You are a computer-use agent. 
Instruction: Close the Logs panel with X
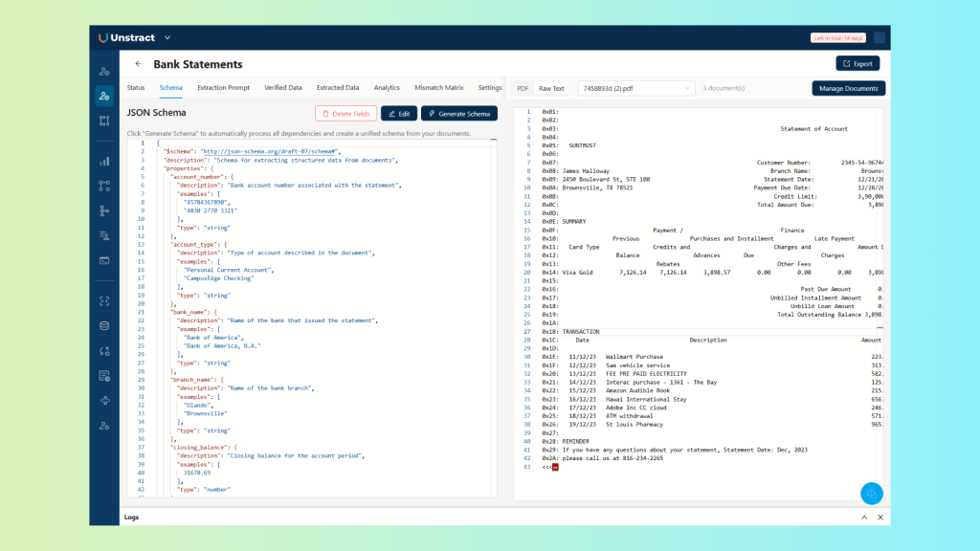tap(880, 518)
